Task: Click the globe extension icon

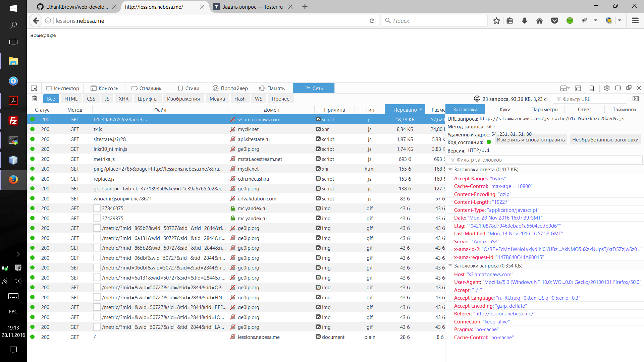Action: [608, 21]
